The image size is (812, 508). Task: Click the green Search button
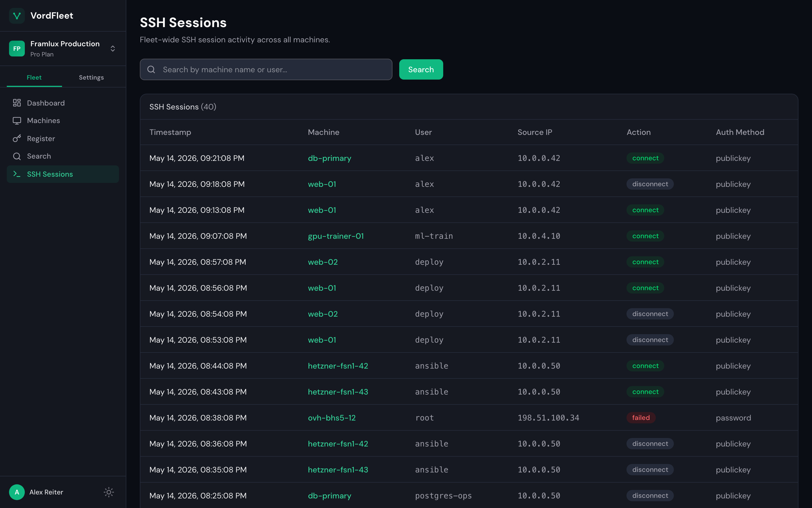pos(421,69)
